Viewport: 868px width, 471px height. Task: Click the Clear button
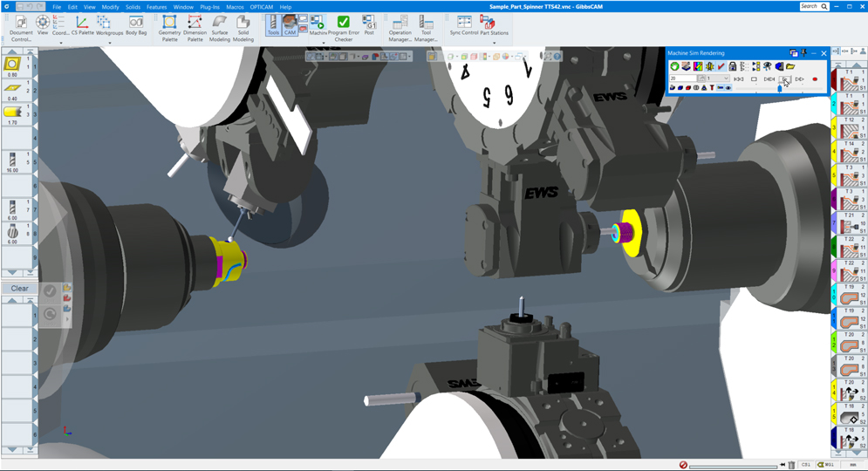click(19, 289)
